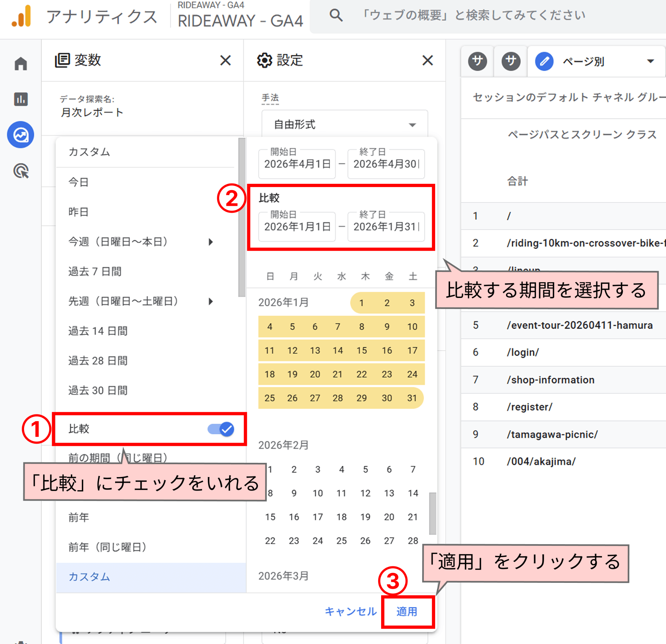The image size is (666, 644).
Task: Open the 自由形式 technique dropdown
Action: [345, 124]
